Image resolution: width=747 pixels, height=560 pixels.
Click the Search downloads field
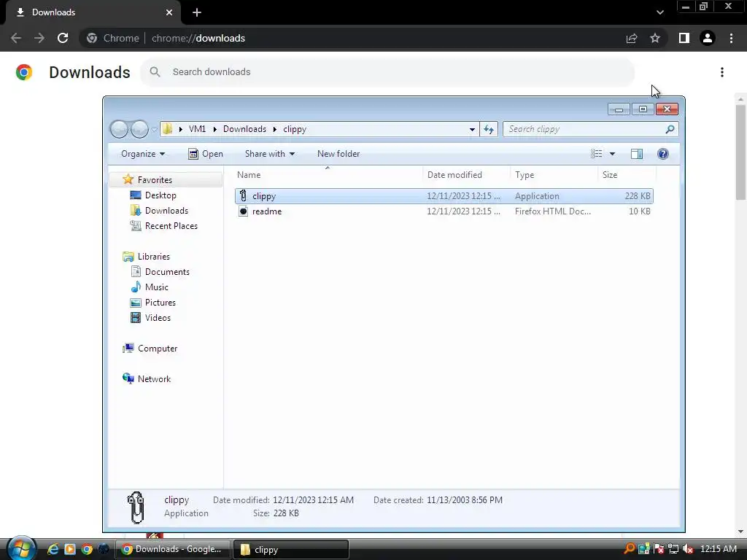(x=387, y=72)
